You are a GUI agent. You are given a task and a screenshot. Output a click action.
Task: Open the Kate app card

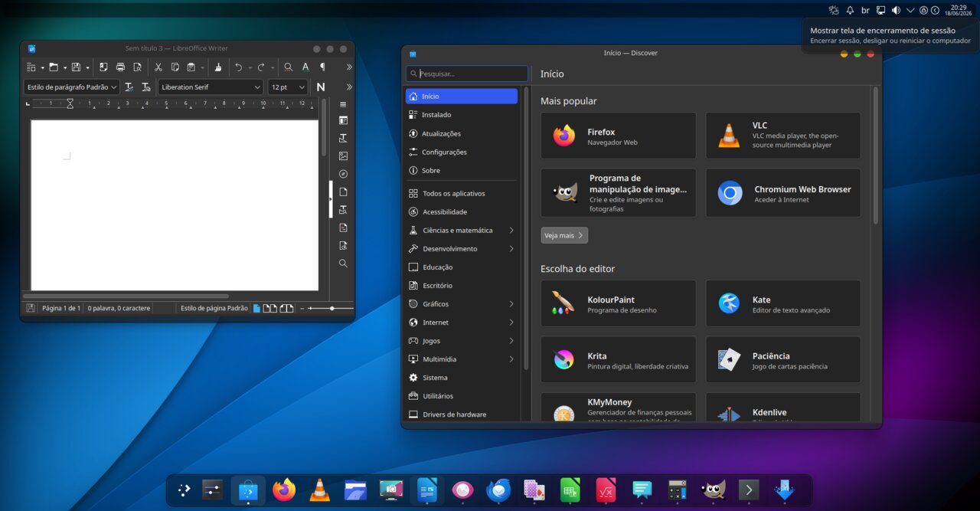coord(783,303)
